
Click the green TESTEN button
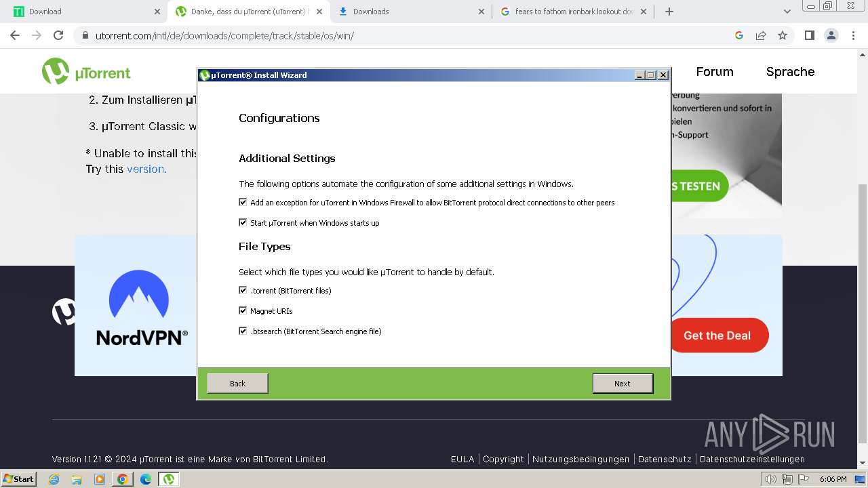point(698,186)
